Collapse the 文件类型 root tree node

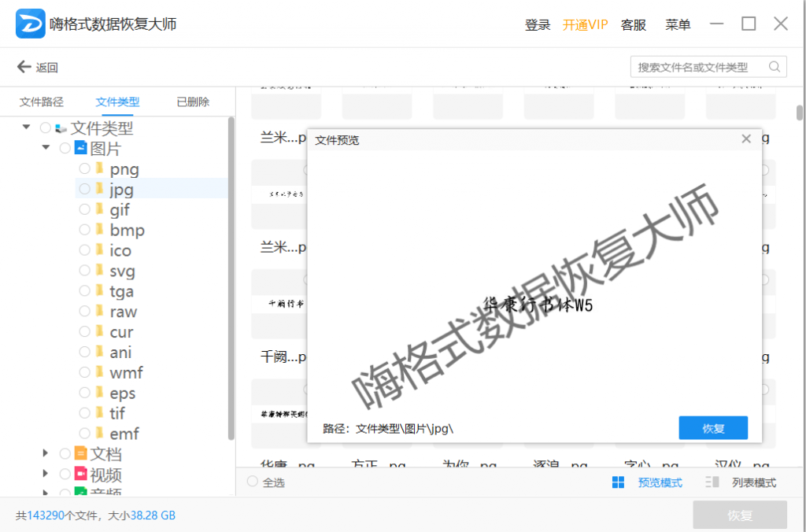click(26, 127)
